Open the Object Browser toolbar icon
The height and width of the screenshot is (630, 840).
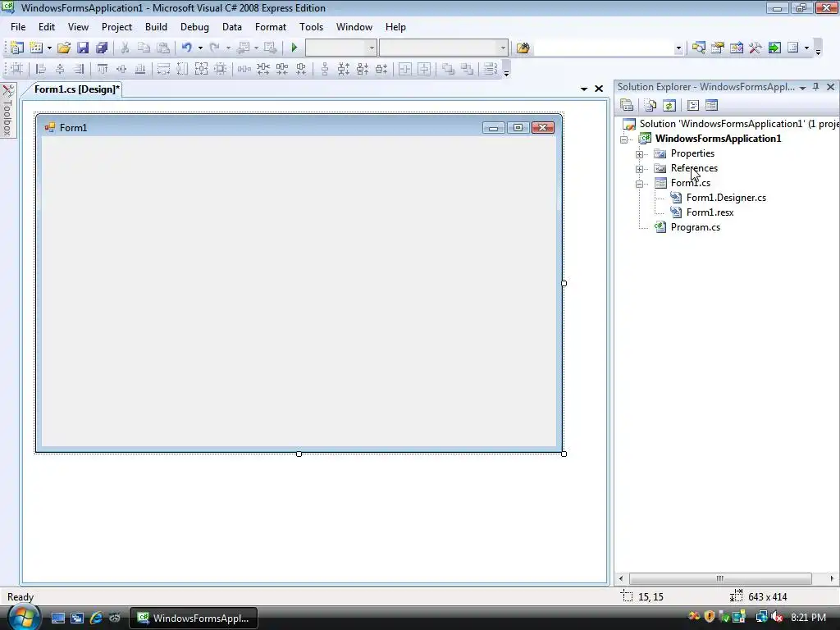click(x=736, y=48)
